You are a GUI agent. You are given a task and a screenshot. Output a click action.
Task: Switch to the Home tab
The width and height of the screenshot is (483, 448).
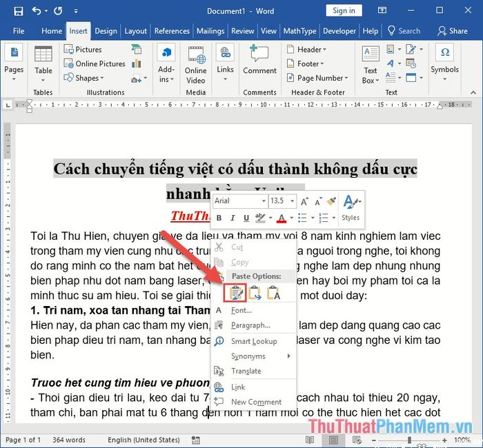(52, 31)
